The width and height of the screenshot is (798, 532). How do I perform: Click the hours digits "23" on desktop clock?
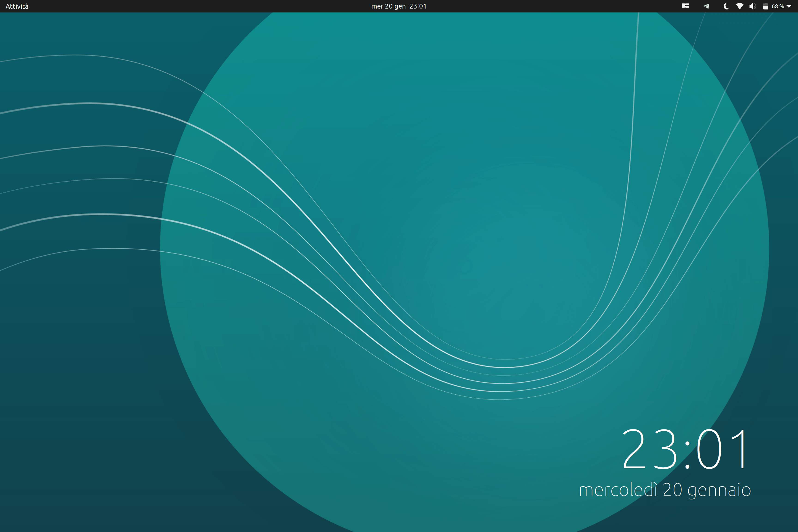pyautogui.click(x=650, y=449)
